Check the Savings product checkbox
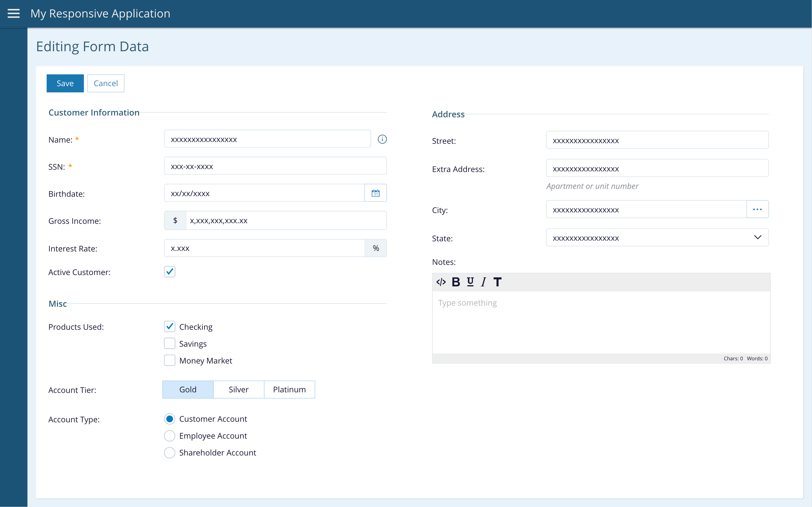812x507 pixels. (170, 343)
